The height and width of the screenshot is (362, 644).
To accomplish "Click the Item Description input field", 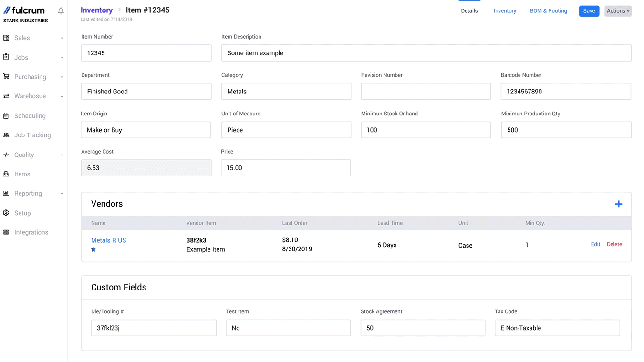I will (426, 53).
